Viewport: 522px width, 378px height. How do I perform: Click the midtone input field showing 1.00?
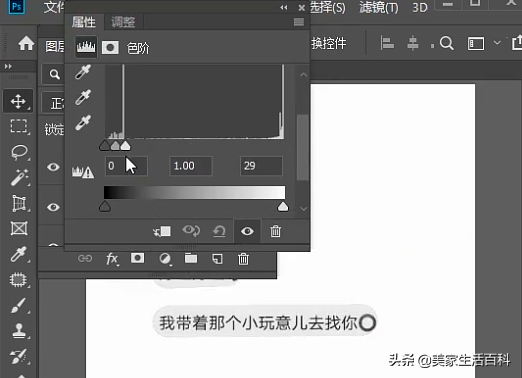click(x=191, y=166)
